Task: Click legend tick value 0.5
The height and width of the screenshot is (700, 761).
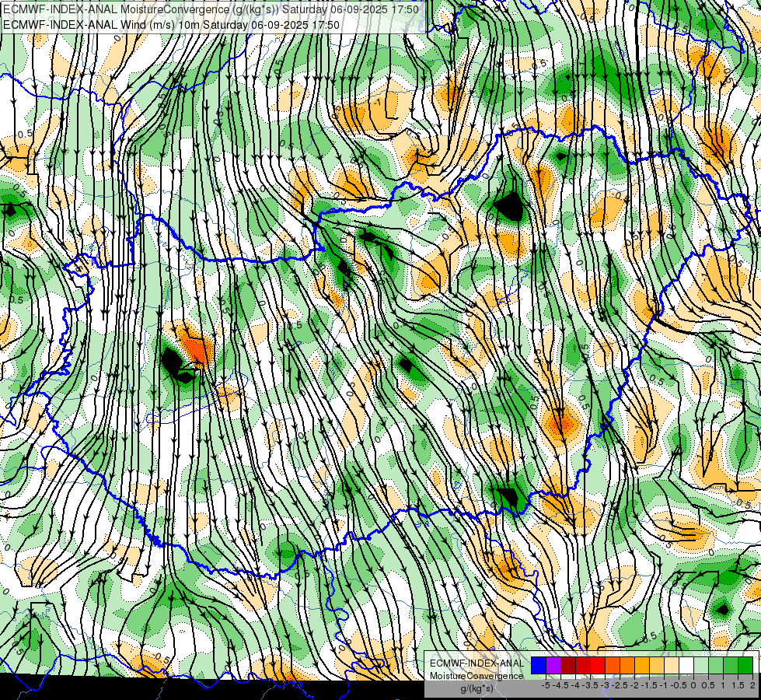Action: [708, 685]
